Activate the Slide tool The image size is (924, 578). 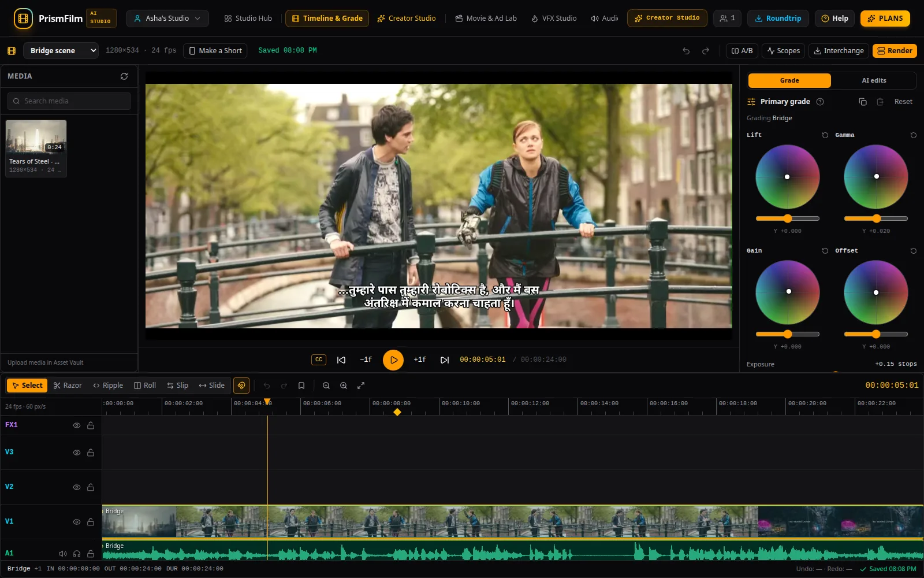click(x=211, y=386)
